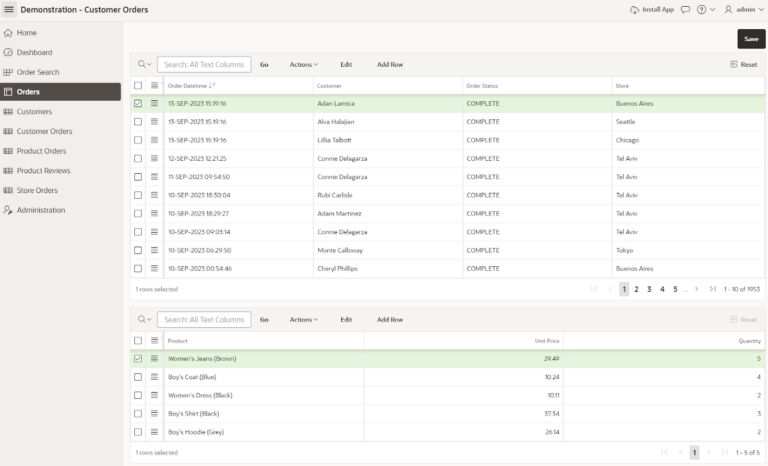768x466 pixels.
Task: Click the Dashboard icon in the sidebar
Action: (x=9, y=52)
